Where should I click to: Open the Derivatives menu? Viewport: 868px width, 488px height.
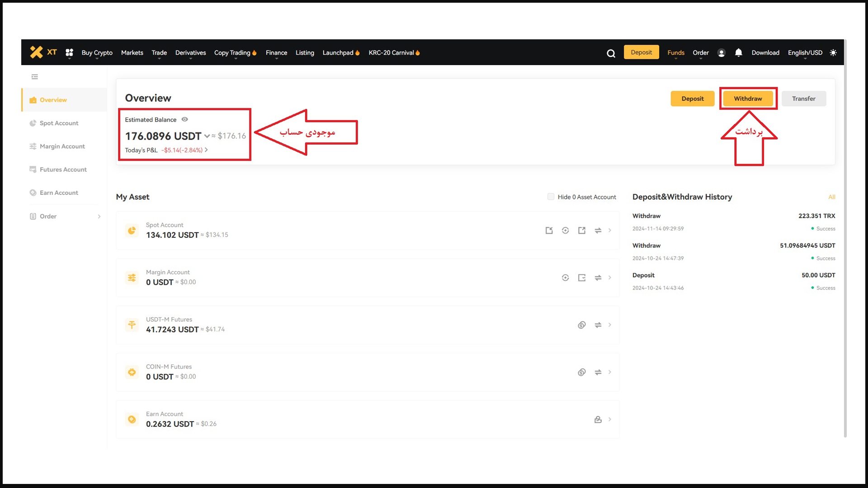pos(190,53)
